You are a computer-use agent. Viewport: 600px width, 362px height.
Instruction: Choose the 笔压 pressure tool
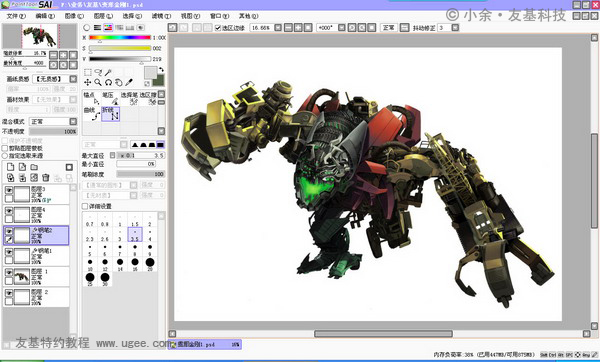pyautogui.click(x=111, y=98)
